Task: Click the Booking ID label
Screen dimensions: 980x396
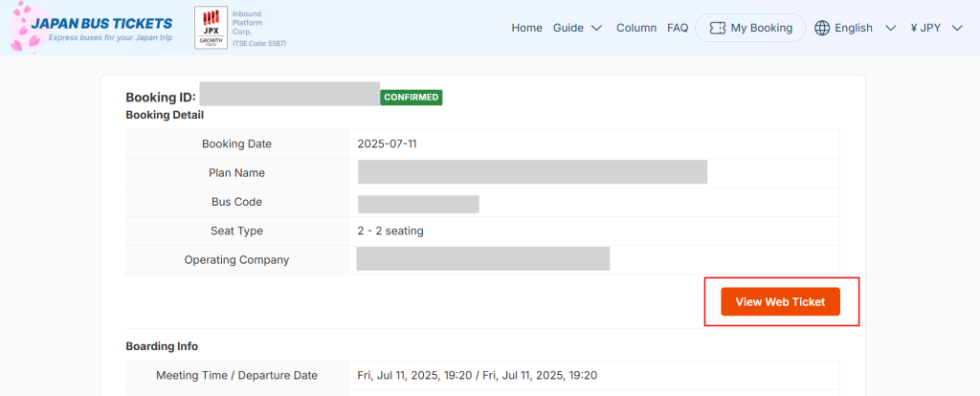Action: pyautogui.click(x=161, y=98)
